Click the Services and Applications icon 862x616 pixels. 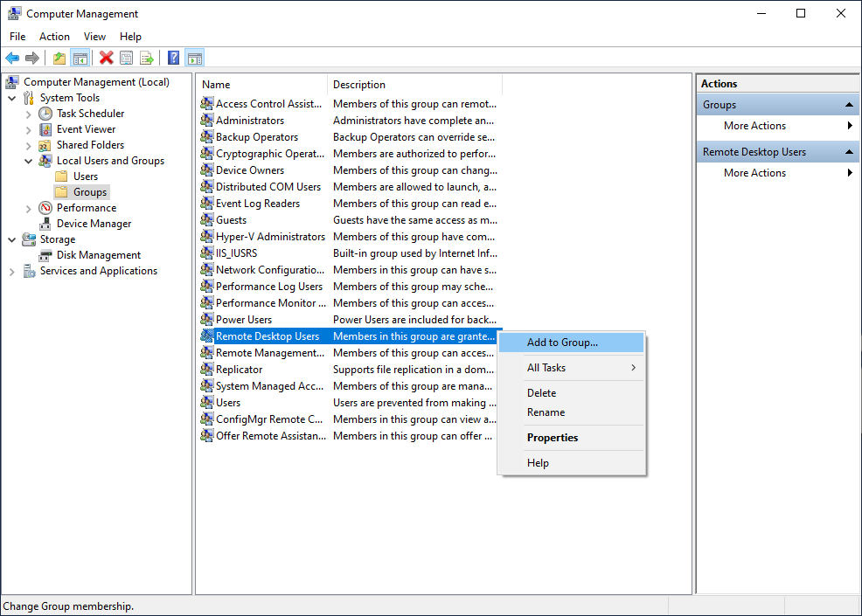click(x=29, y=272)
